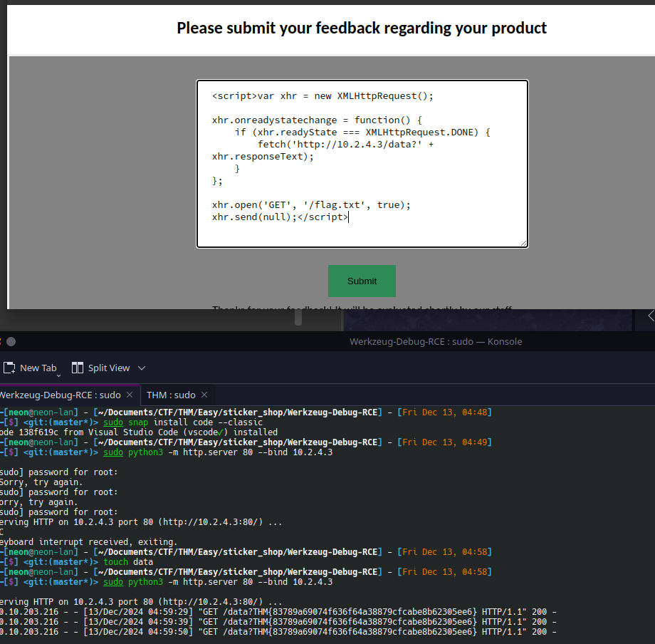Close the THM : sudo tab
The height and width of the screenshot is (644, 655).
point(204,395)
